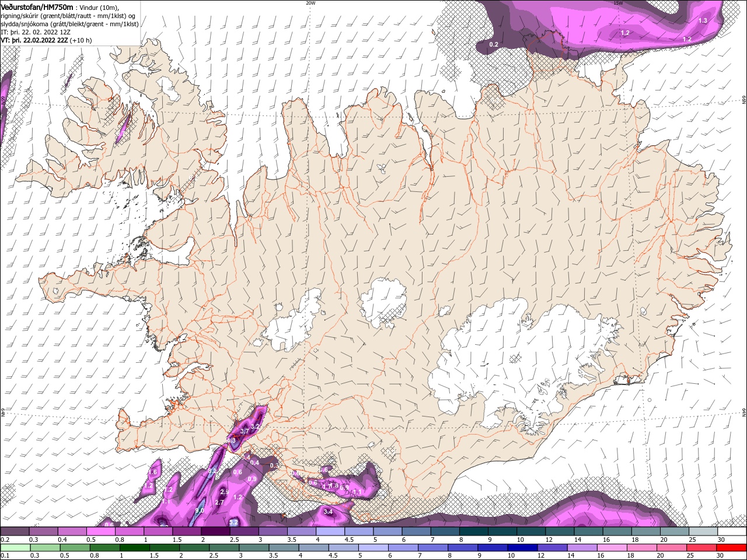
Task: Click the 20W longitude label at top
Action: (x=311, y=2)
